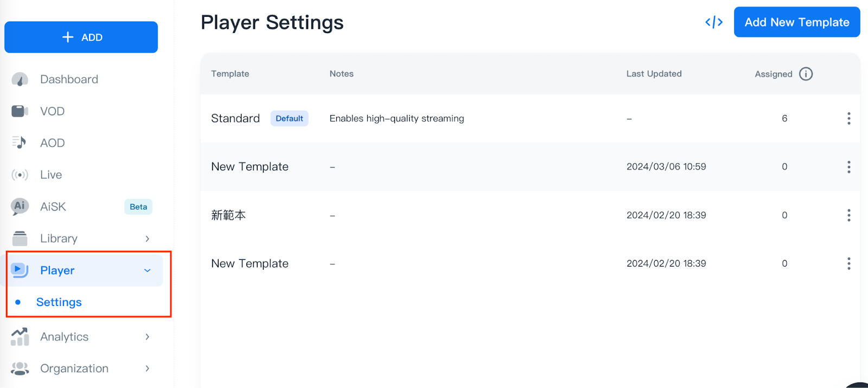Click the AiSK chat bubble icon

(x=20, y=206)
